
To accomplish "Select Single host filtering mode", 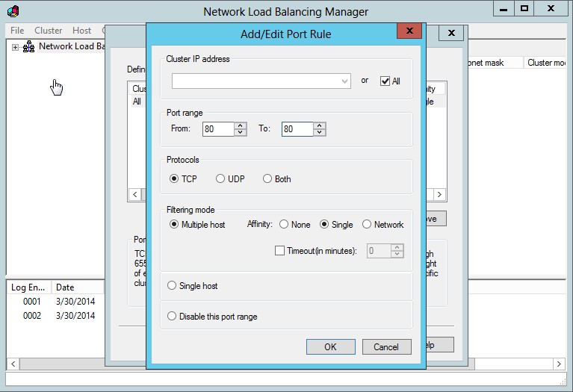I will pyautogui.click(x=173, y=286).
